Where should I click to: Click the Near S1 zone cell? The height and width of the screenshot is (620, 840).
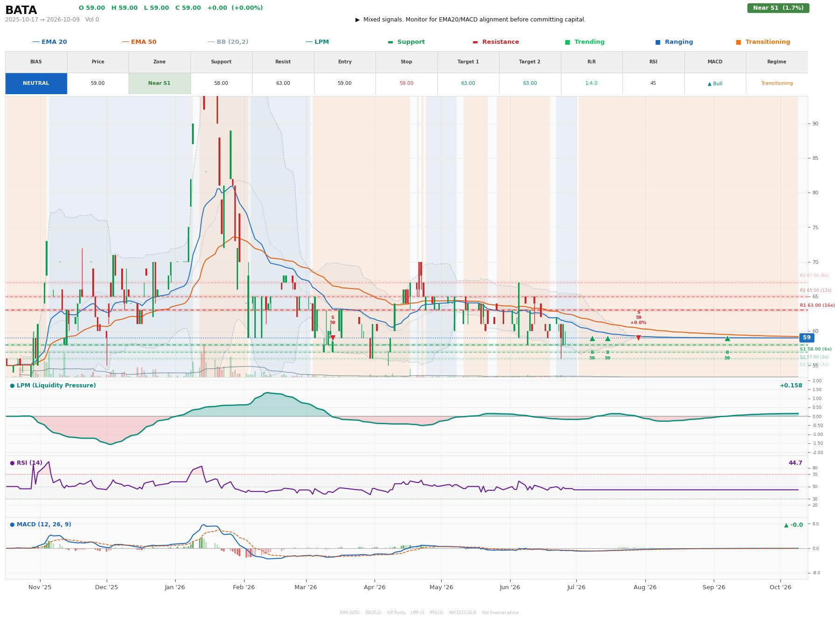159,83
